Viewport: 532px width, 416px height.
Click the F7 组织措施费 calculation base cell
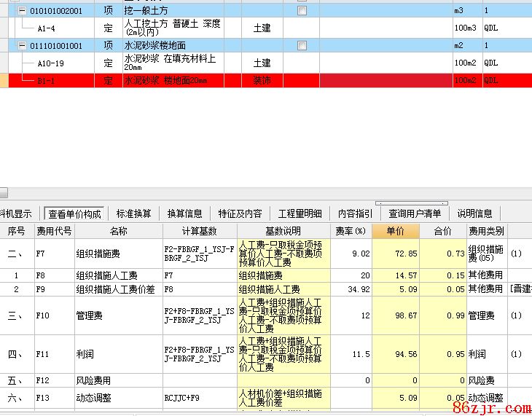point(199,254)
